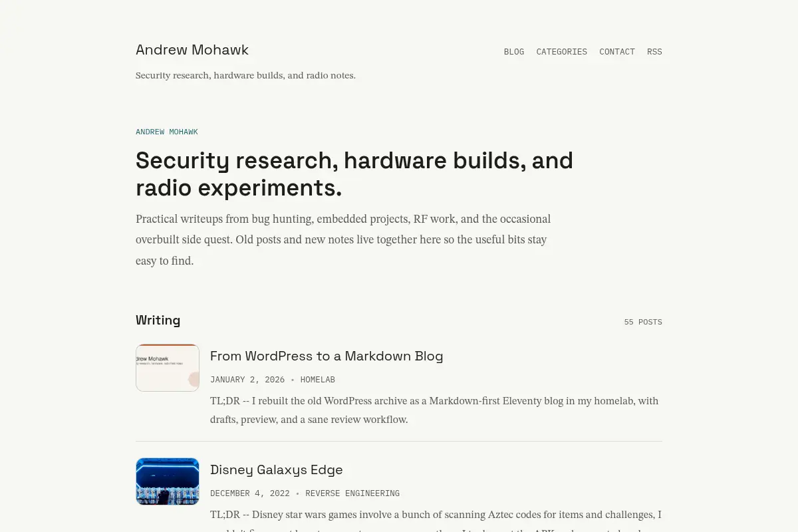
Task: Click the December 4, 2022 post date
Action: 250,493
